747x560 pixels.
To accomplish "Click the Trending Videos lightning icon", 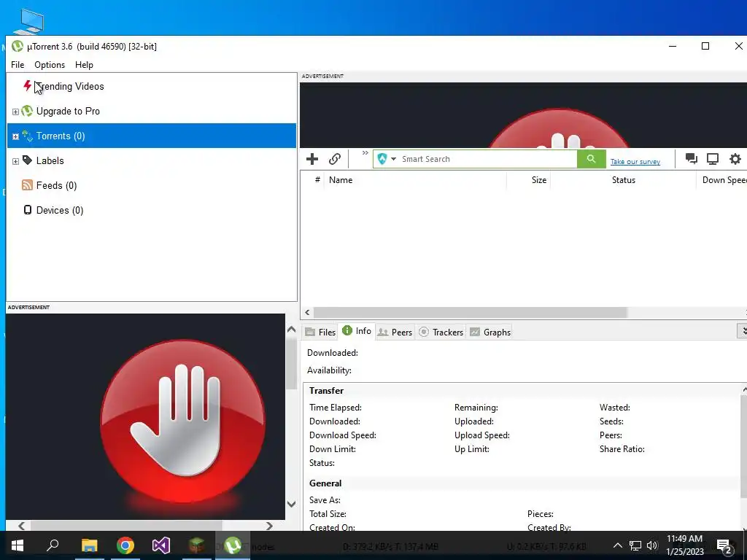I will pyautogui.click(x=27, y=86).
